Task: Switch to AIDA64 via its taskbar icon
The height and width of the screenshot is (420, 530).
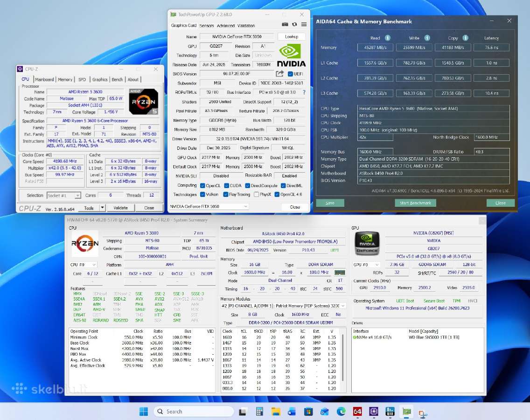Action: point(357,412)
